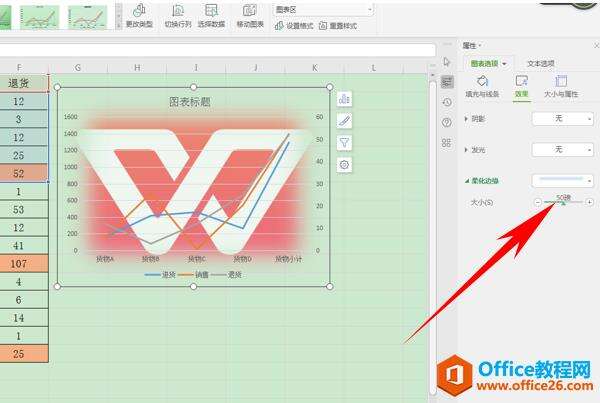Image resolution: width=600 pixels, height=403 pixels.
Task: Click 重置样式 (Reset Style) button
Action: coord(338,26)
